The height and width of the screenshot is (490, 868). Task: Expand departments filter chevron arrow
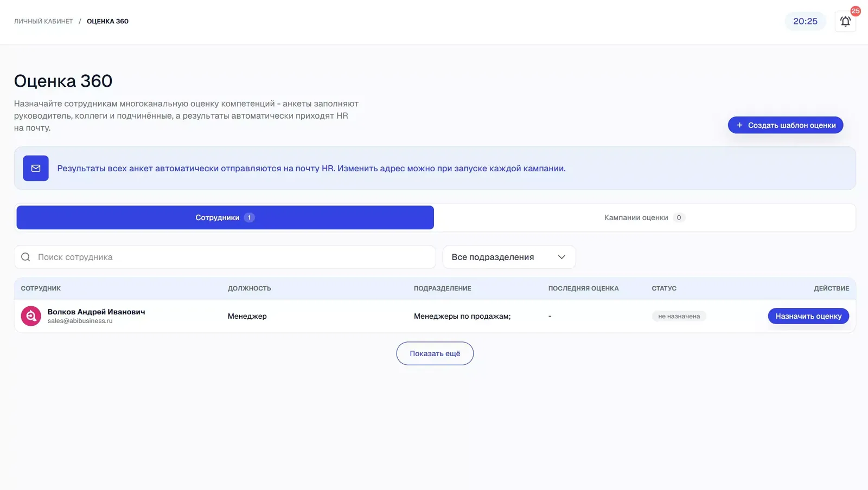coord(561,257)
